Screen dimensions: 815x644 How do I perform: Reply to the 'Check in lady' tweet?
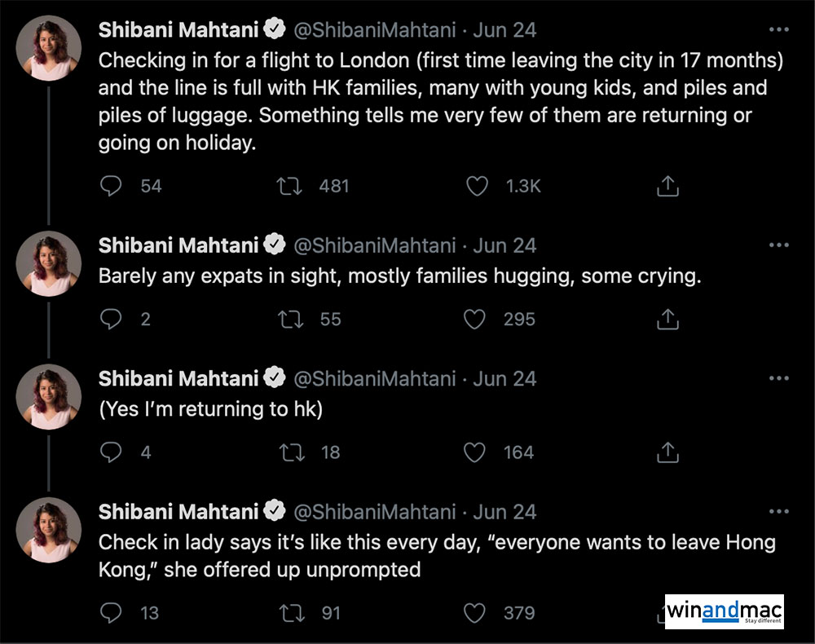click(110, 612)
